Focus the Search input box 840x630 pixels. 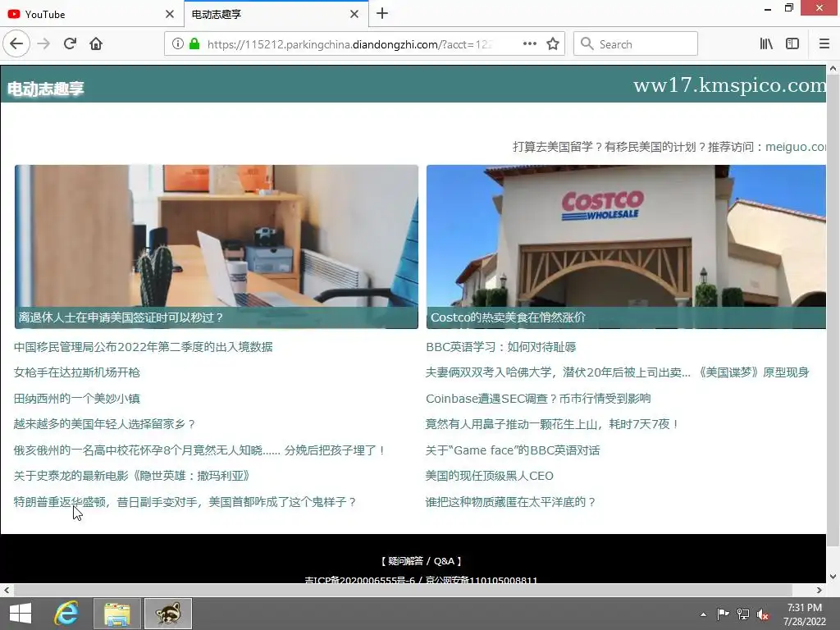(x=636, y=44)
